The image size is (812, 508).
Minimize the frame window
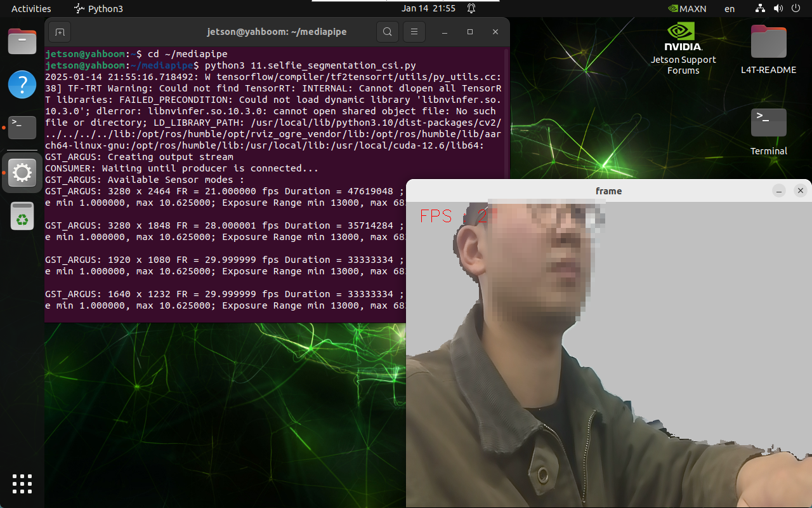[779, 190]
